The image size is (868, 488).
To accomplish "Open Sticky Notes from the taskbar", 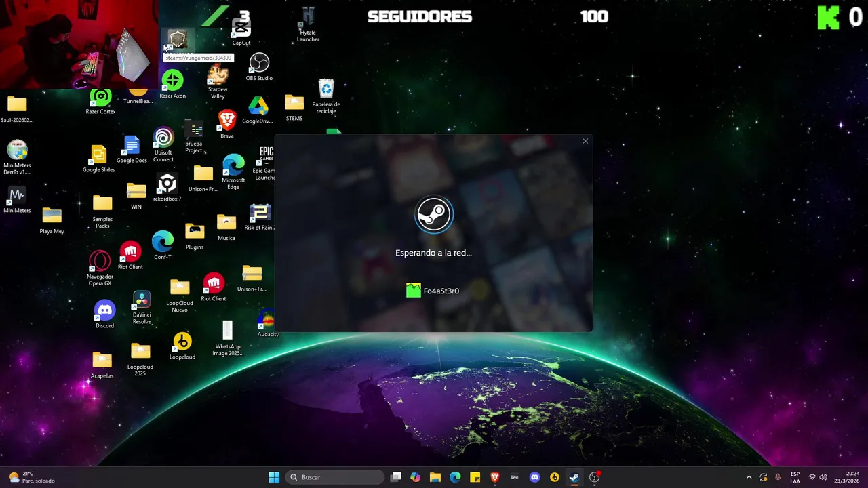I will point(475,477).
